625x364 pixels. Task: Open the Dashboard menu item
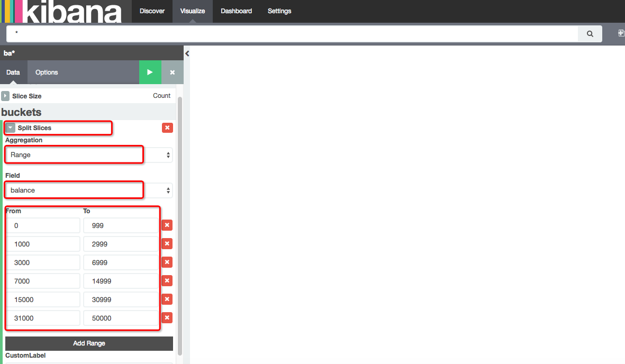point(236,11)
